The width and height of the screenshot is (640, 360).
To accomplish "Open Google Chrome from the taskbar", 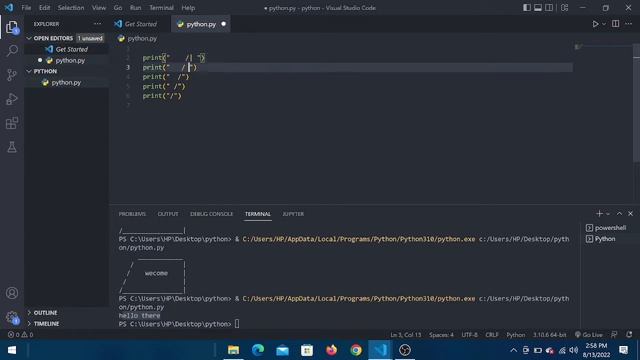I will (356, 350).
